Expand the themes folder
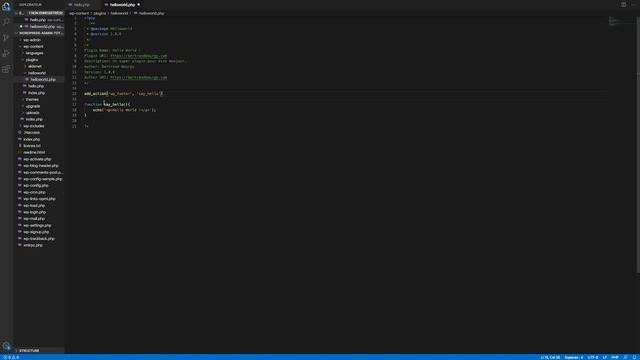The image size is (640, 360). pyautogui.click(x=32, y=99)
